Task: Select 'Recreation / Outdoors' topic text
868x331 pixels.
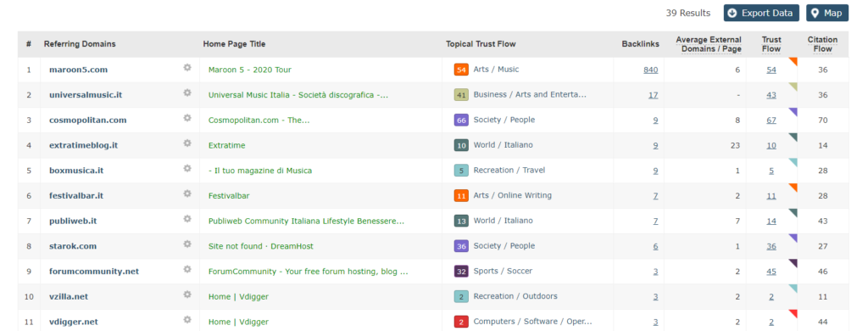Action: (515, 296)
